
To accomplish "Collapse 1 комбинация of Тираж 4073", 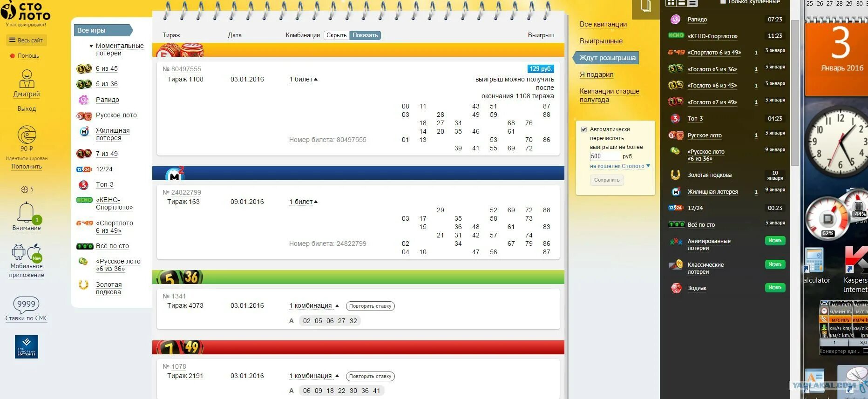I will [314, 306].
